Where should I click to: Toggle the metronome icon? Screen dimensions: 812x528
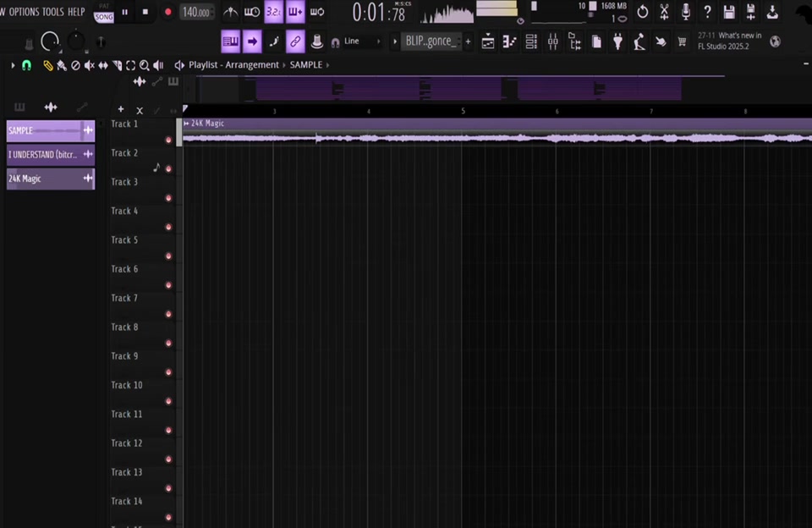point(230,12)
